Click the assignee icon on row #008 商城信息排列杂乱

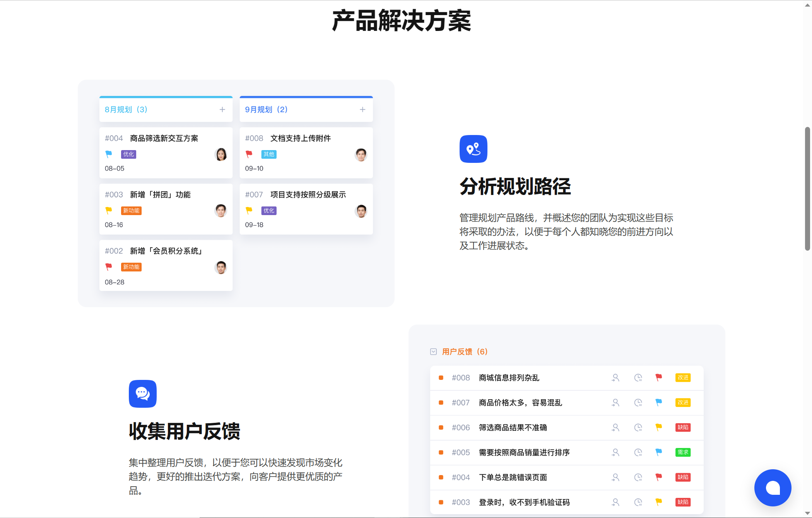click(615, 378)
